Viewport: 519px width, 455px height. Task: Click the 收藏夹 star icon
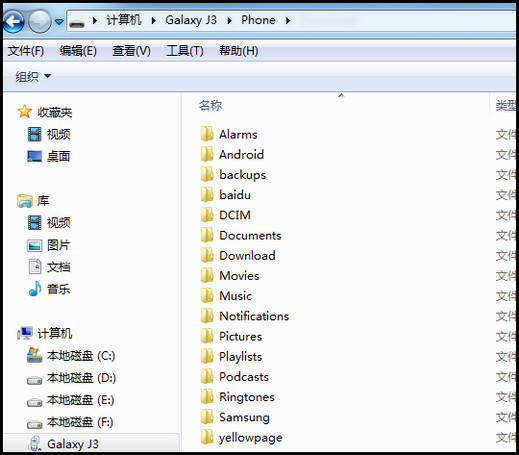pos(25,112)
